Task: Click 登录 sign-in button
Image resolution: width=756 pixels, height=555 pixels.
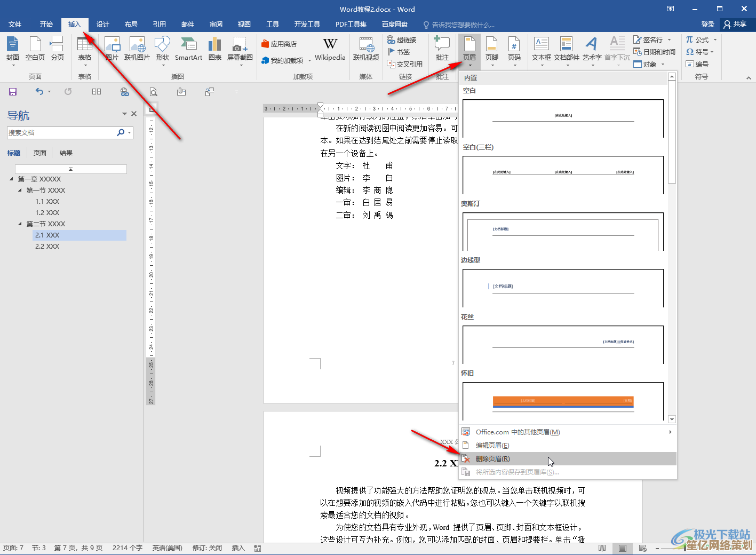Action: (707, 25)
